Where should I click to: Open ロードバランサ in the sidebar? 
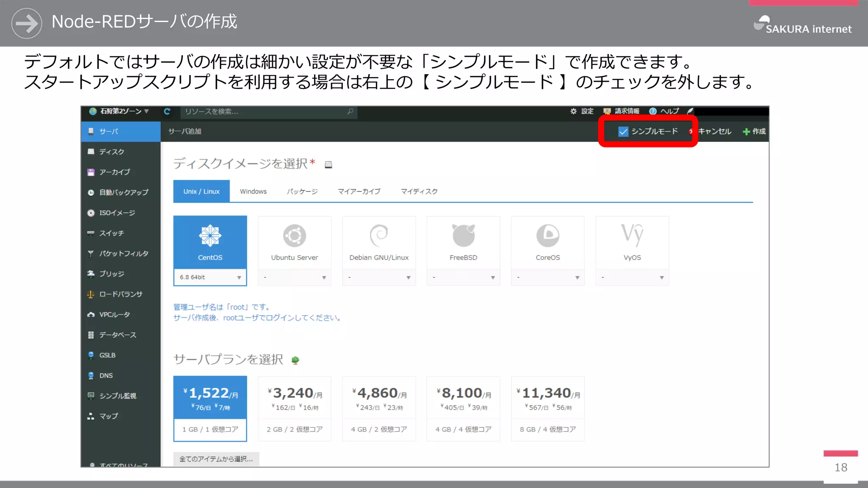tap(121, 294)
